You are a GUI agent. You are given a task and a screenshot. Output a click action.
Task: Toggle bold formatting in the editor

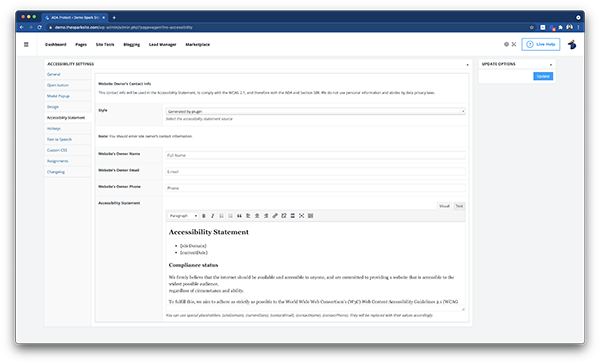pyautogui.click(x=204, y=216)
